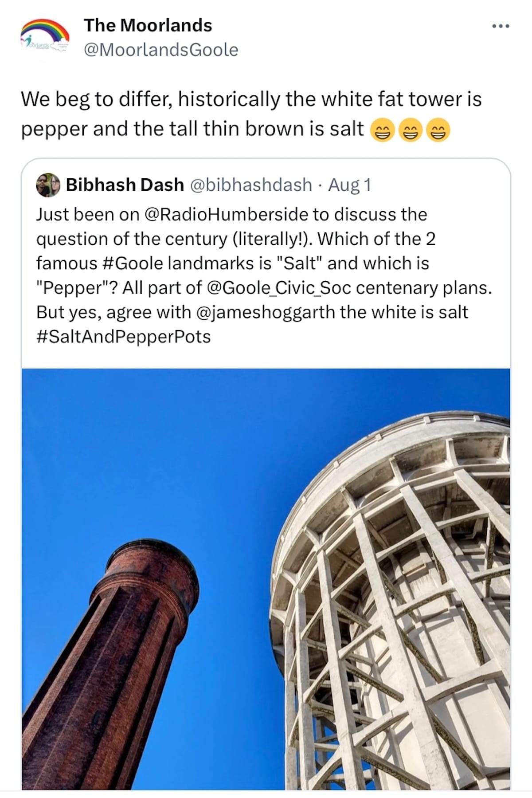Click Bibhash Dash's small profile picture
The height and width of the screenshot is (798, 532).
point(48,185)
